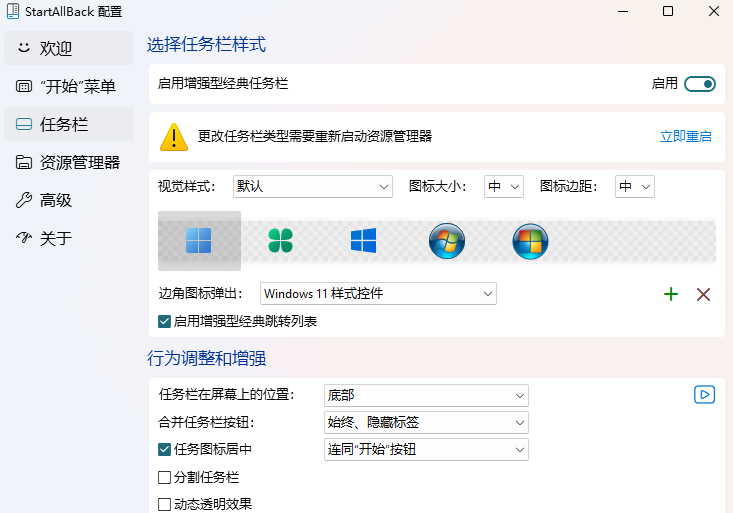Select the Windows 7 orb start icon
The image size is (733, 513).
coord(446,241)
